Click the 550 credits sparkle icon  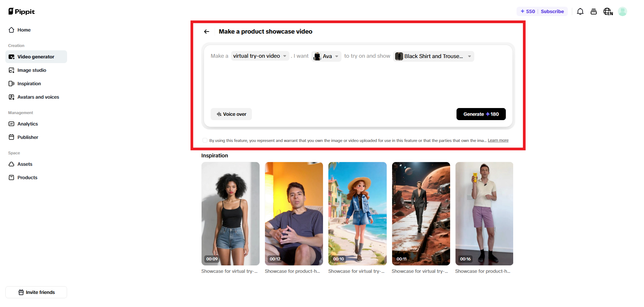pos(523,11)
